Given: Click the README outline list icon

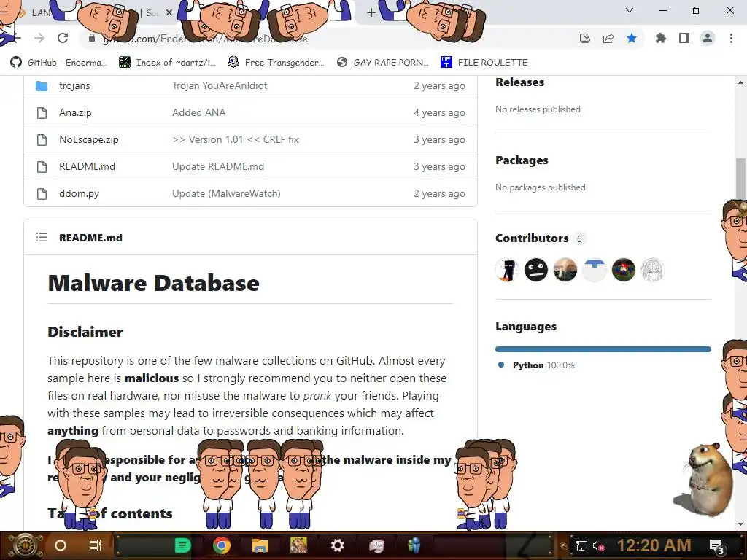Looking at the screenshot, I should [x=42, y=237].
